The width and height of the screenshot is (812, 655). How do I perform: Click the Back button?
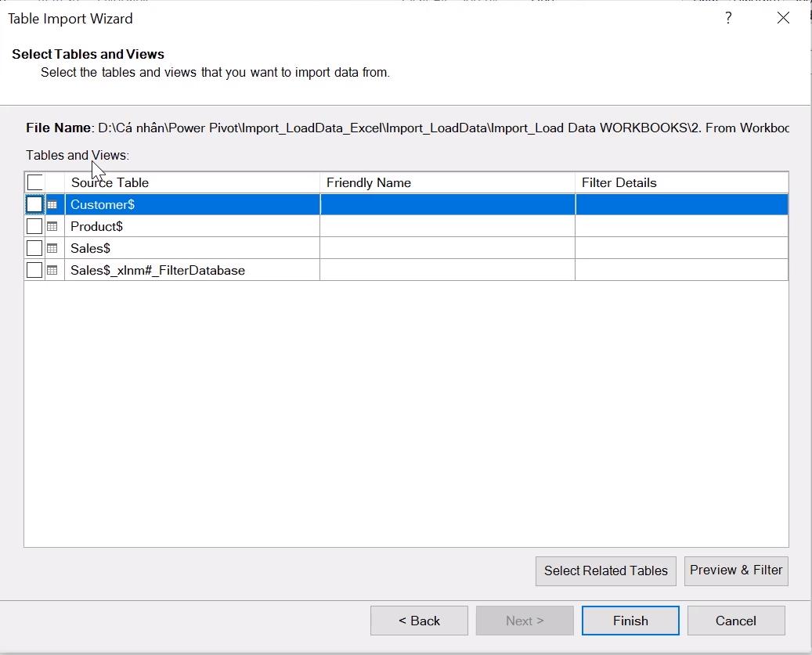(x=419, y=620)
